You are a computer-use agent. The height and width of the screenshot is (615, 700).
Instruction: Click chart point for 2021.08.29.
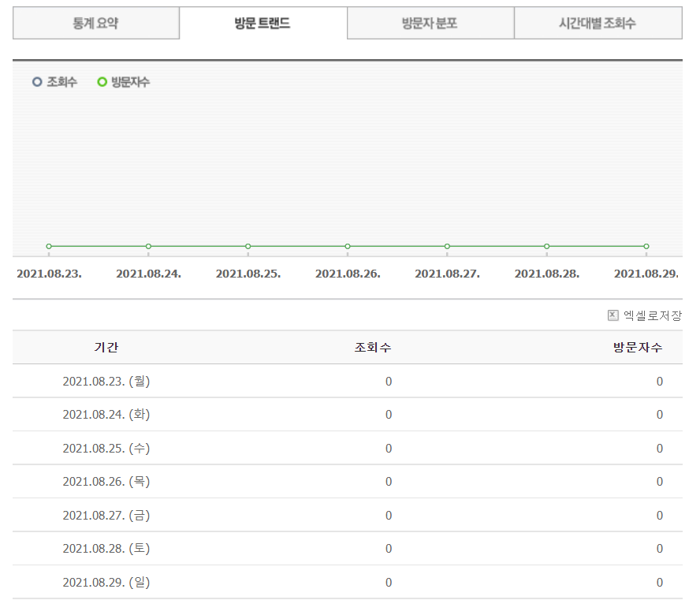point(646,246)
